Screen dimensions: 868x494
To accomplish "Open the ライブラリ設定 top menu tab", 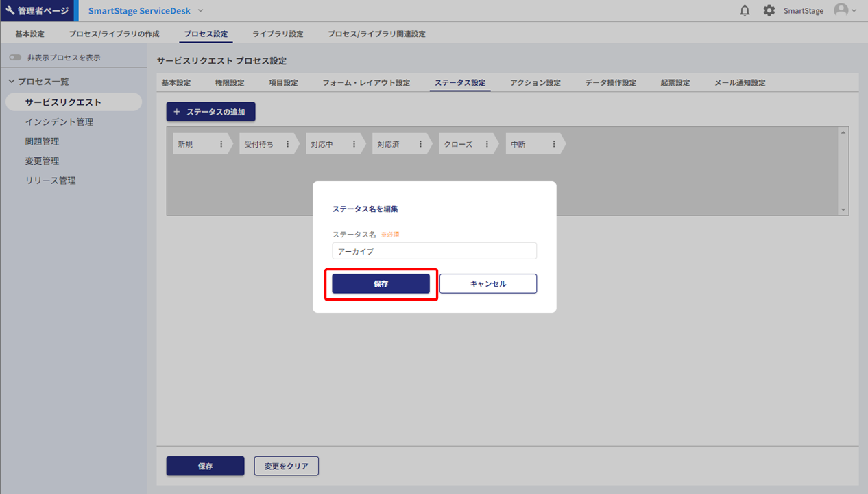I will (x=278, y=34).
